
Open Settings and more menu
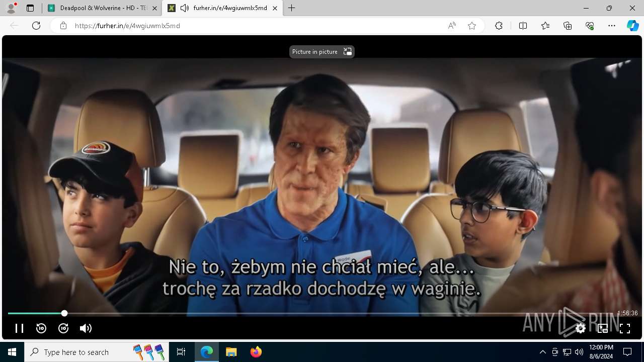click(x=612, y=26)
